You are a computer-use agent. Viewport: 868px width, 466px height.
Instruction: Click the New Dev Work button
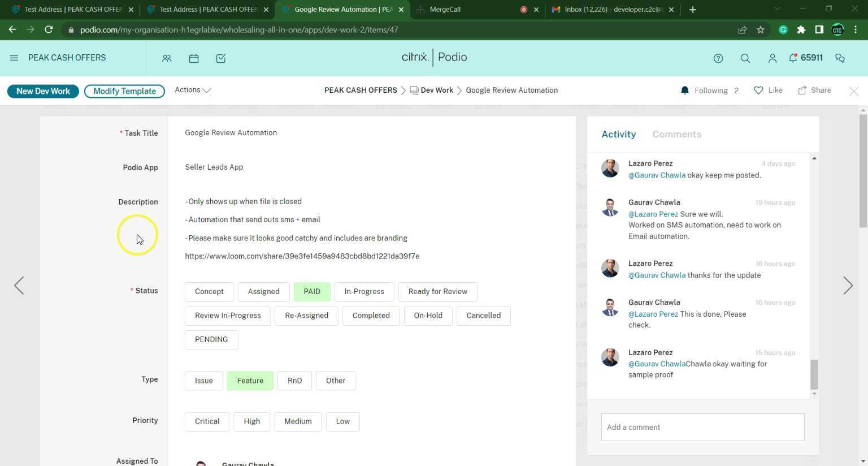click(43, 90)
